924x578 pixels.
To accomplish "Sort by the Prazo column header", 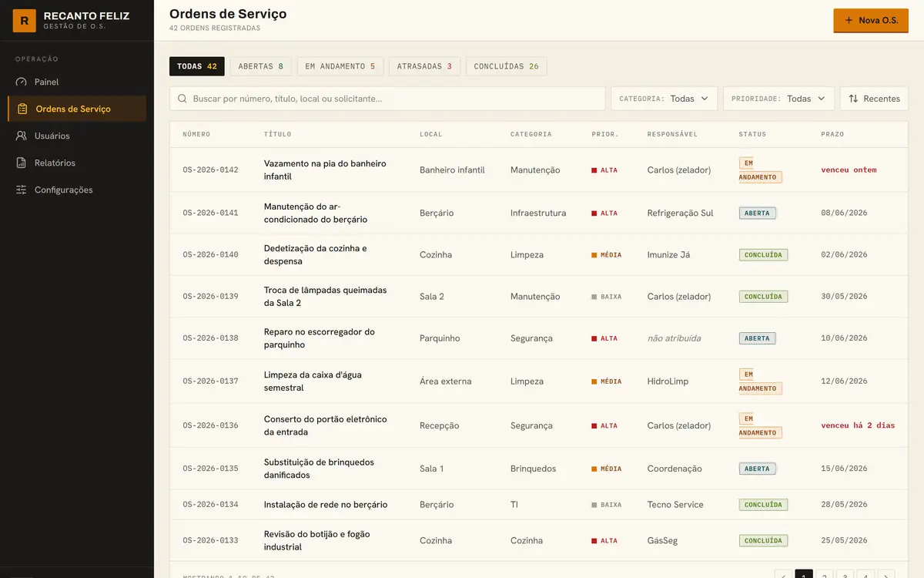I will (832, 134).
